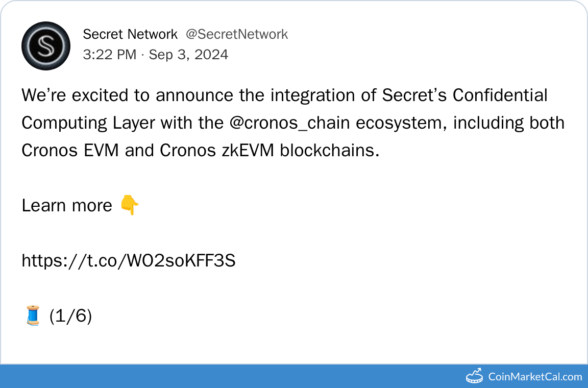Click the Secret Network profile avatar
588x388 pixels.
[46, 46]
